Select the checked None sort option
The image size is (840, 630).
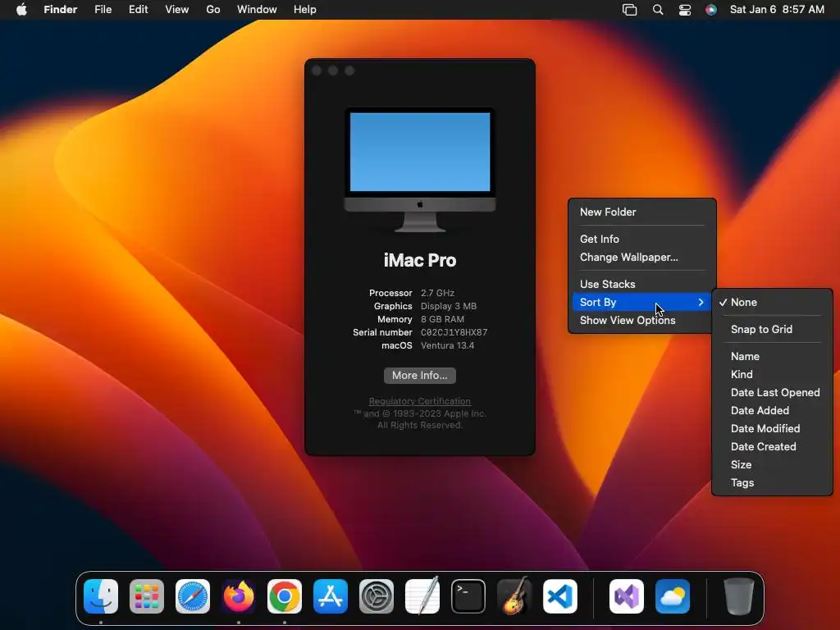772,302
